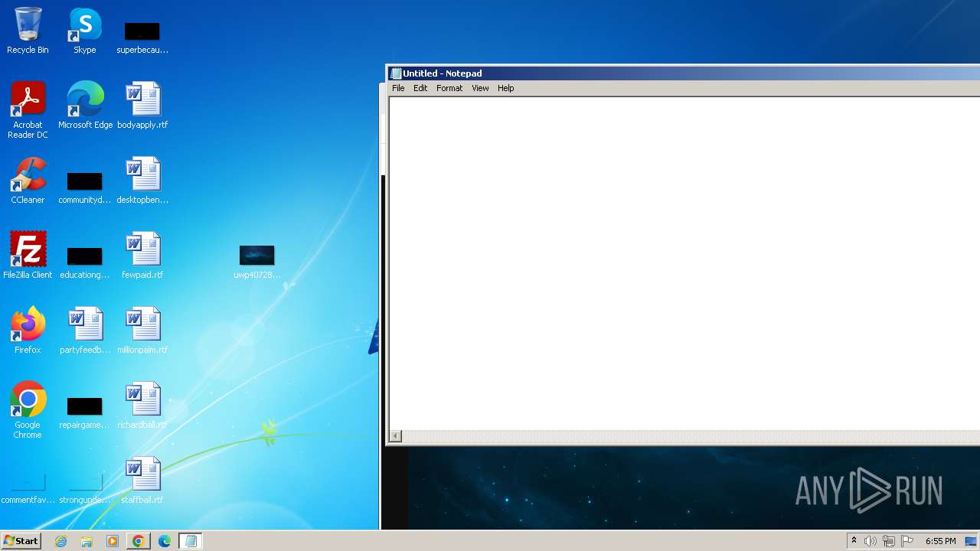Viewport: 980px width, 551px height.
Task: Open Notepad Format menu
Action: (449, 88)
